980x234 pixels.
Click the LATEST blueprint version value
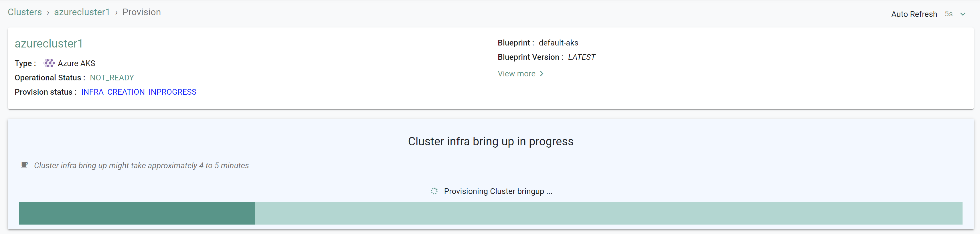coord(581,57)
